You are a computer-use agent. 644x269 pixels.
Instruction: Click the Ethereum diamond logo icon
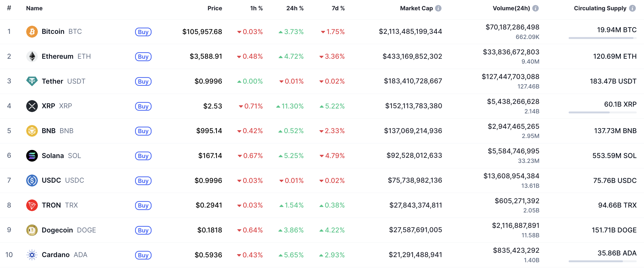(32, 56)
